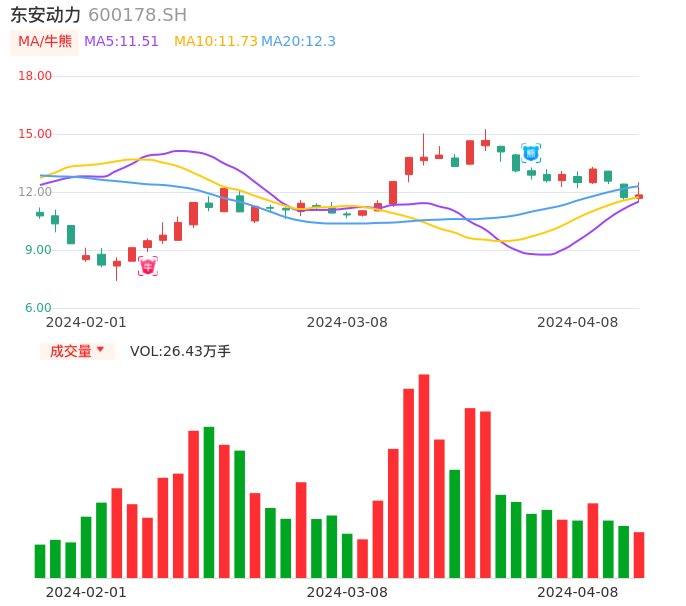Click 2024-04-08 date under price chart
The width and height of the screenshot is (686, 606).
click(x=578, y=322)
